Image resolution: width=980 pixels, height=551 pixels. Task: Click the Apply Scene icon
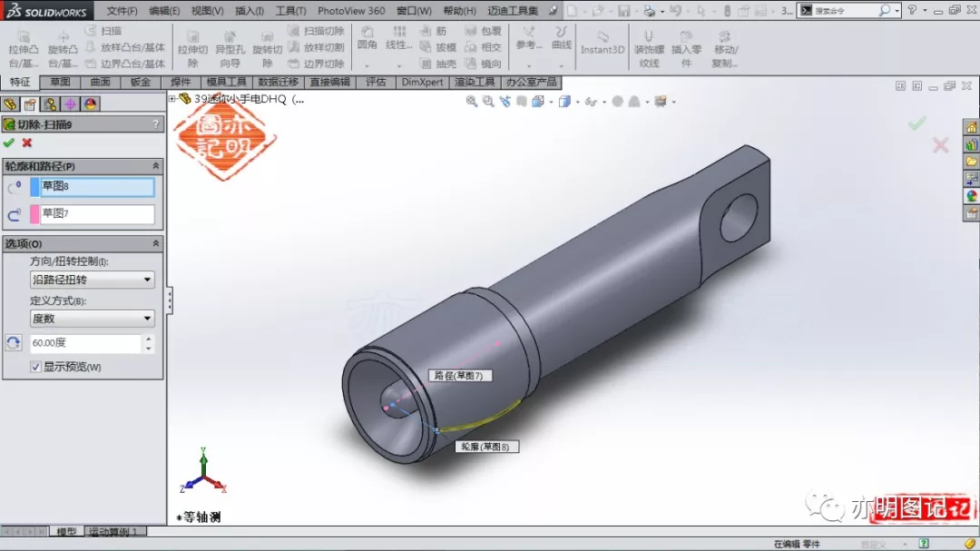point(634,102)
